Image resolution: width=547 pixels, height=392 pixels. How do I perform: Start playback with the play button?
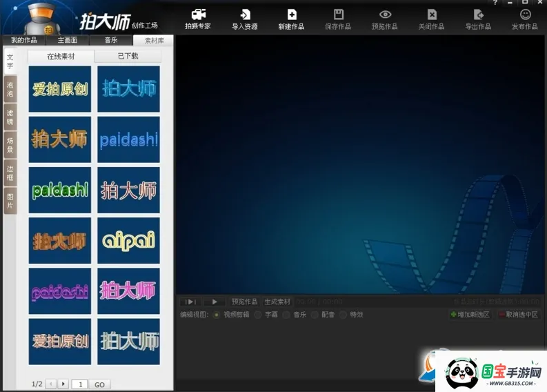point(215,302)
